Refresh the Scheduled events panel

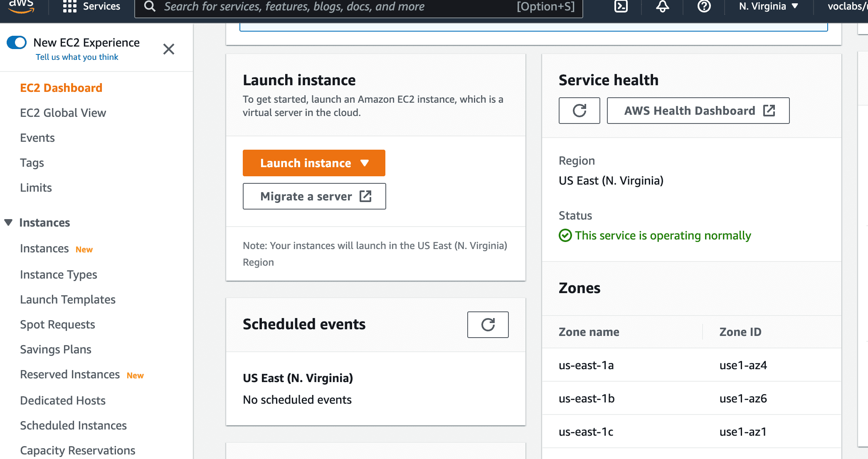pyautogui.click(x=488, y=325)
